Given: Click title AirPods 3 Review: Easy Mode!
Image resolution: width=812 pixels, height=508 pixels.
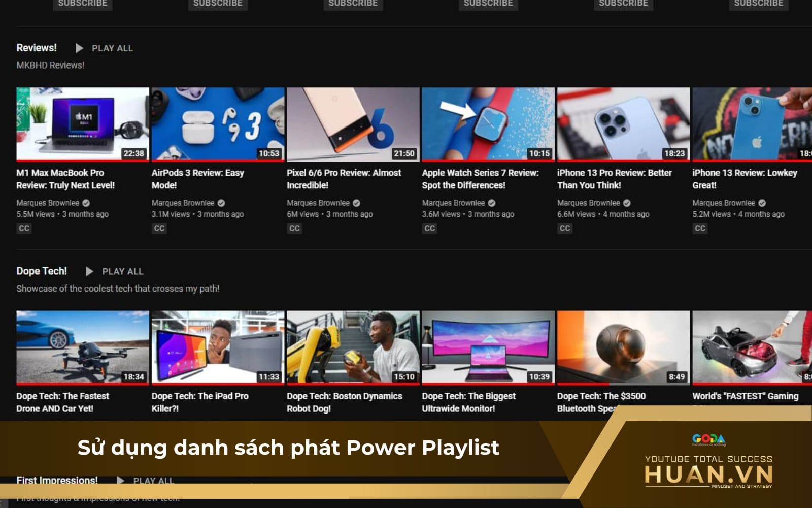Looking at the screenshot, I should (198, 179).
